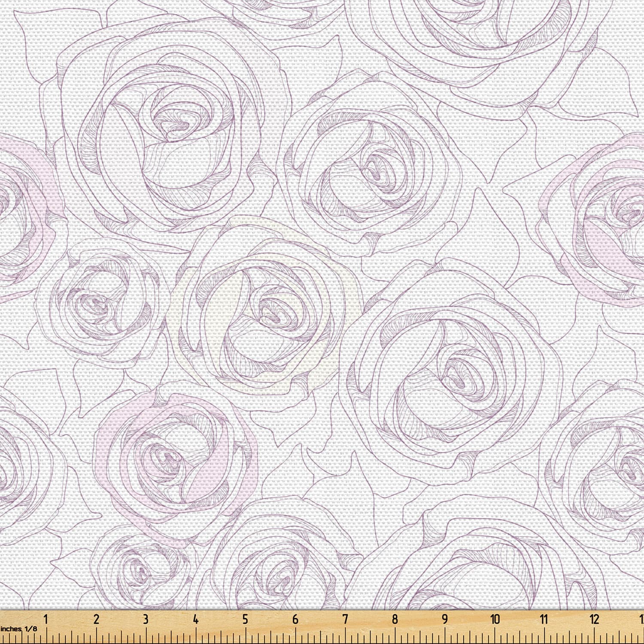The height and width of the screenshot is (644, 644).
Task: Click the number "6" on the ruler
Action: coord(295,619)
